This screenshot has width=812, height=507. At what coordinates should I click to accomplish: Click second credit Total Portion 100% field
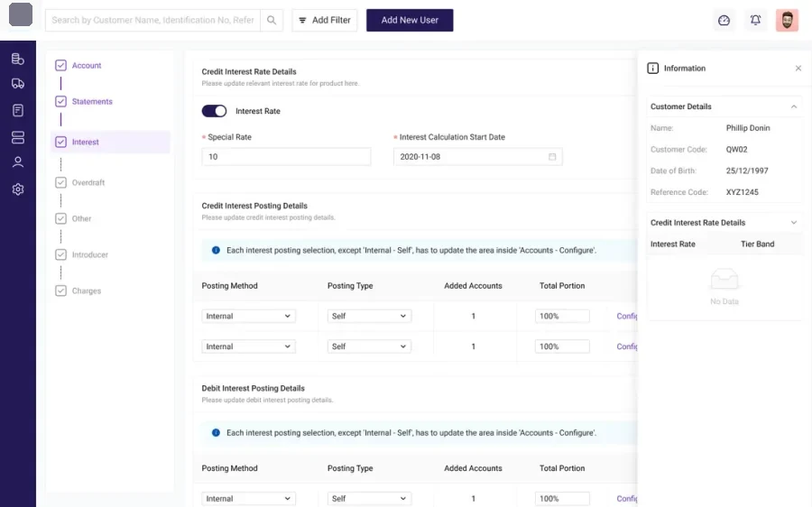click(x=562, y=346)
